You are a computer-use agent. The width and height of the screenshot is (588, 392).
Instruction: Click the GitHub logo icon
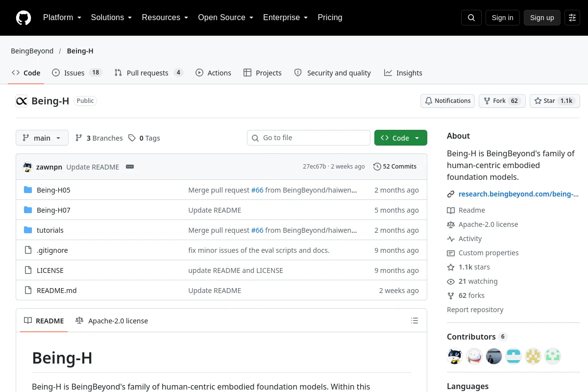(x=24, y=18)
